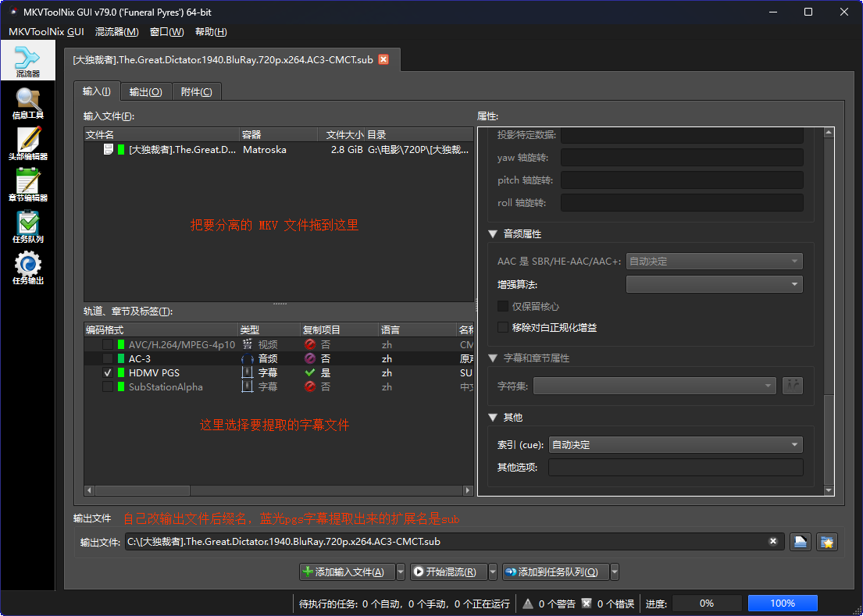Open the 字符集 dropdown
Image resolution: width=863 pixels, height=616 pixels.
coord(654,386)
